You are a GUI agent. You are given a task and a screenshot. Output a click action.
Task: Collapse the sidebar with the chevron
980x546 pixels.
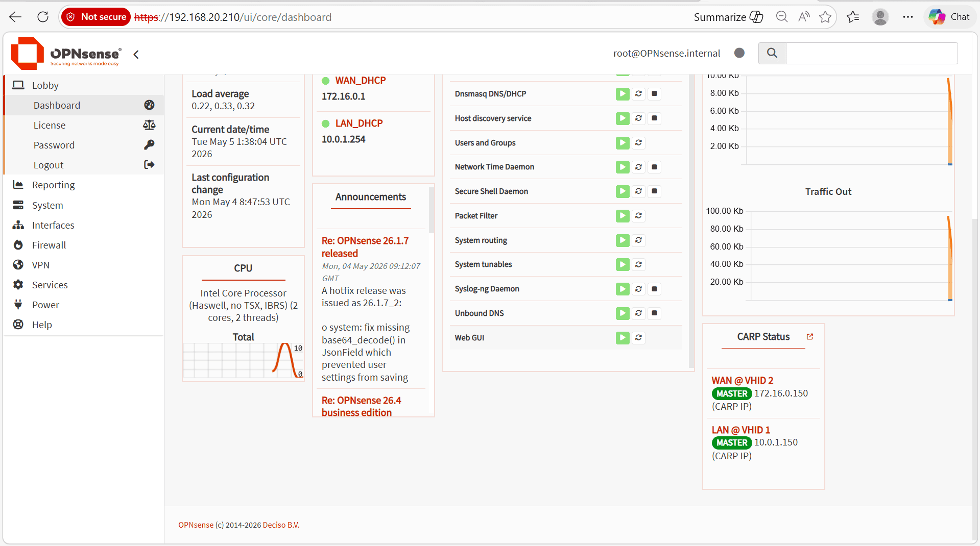tap(136, 55)
